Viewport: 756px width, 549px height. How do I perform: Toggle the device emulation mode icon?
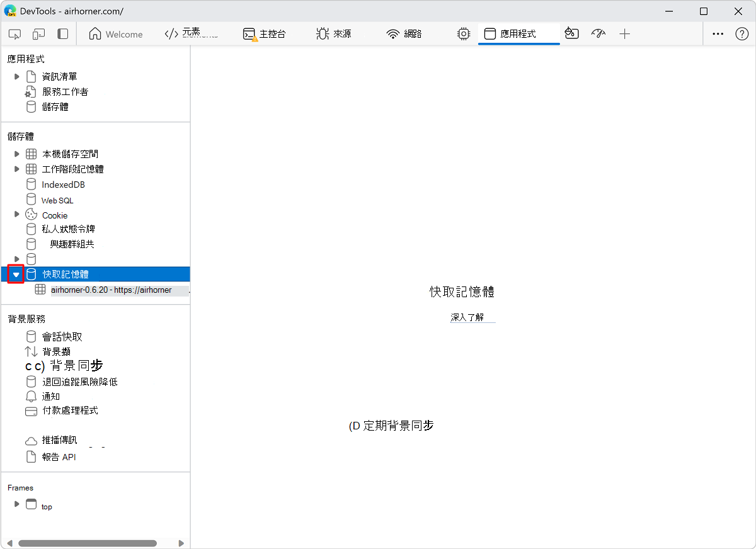pyautogui.click(x=38, y=34)
